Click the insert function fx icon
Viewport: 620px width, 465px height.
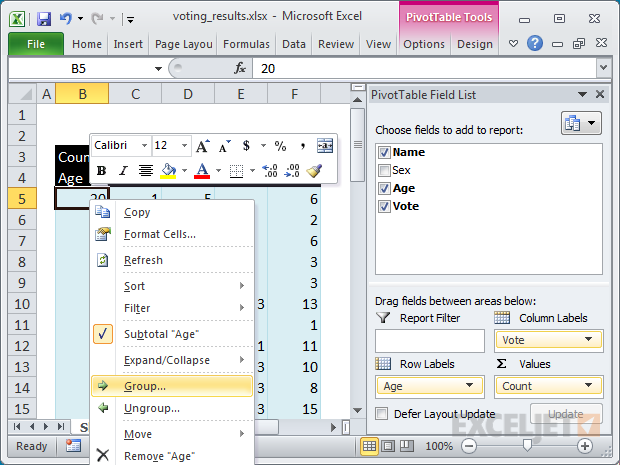pyautogui.click(x=240, y=68)
